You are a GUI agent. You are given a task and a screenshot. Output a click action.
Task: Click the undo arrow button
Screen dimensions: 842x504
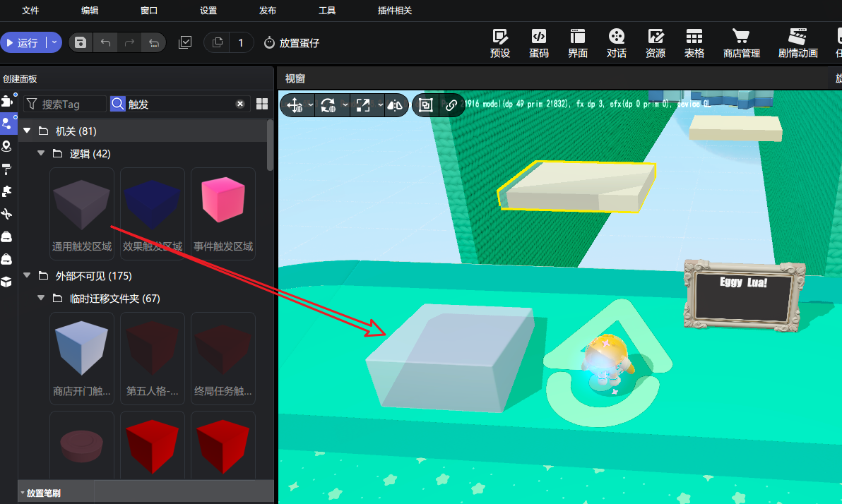105,43
